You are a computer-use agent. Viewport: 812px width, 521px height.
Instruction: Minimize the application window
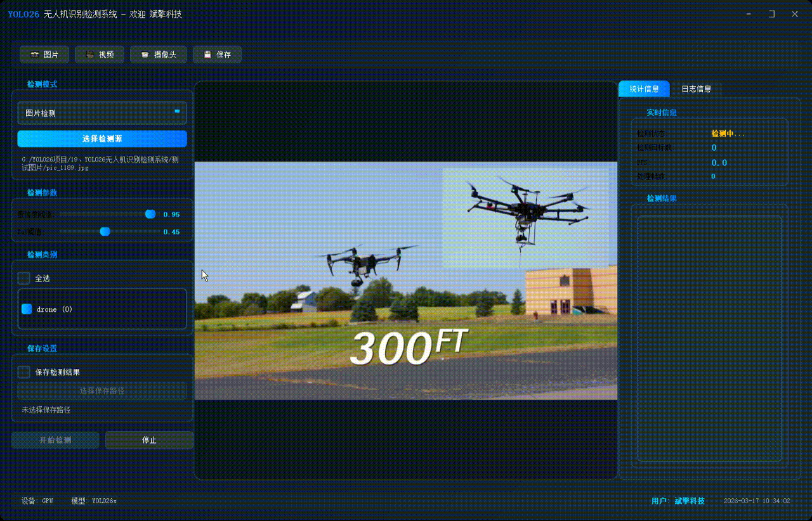(x=749, y=14)
